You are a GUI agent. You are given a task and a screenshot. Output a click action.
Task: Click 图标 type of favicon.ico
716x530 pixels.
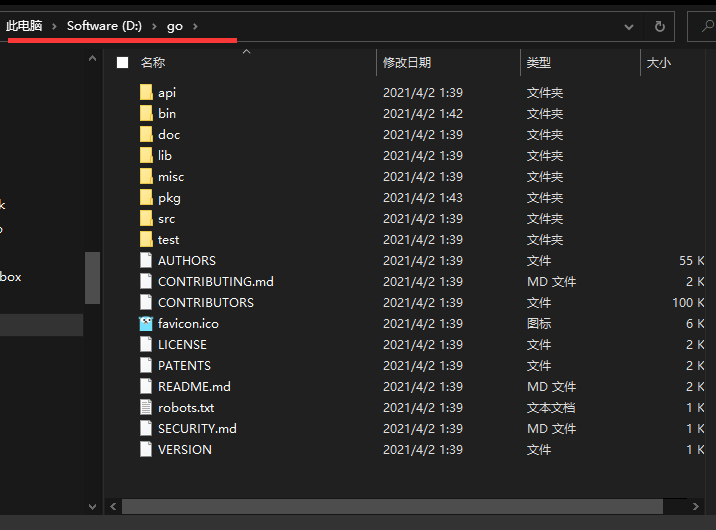[539, 323]
